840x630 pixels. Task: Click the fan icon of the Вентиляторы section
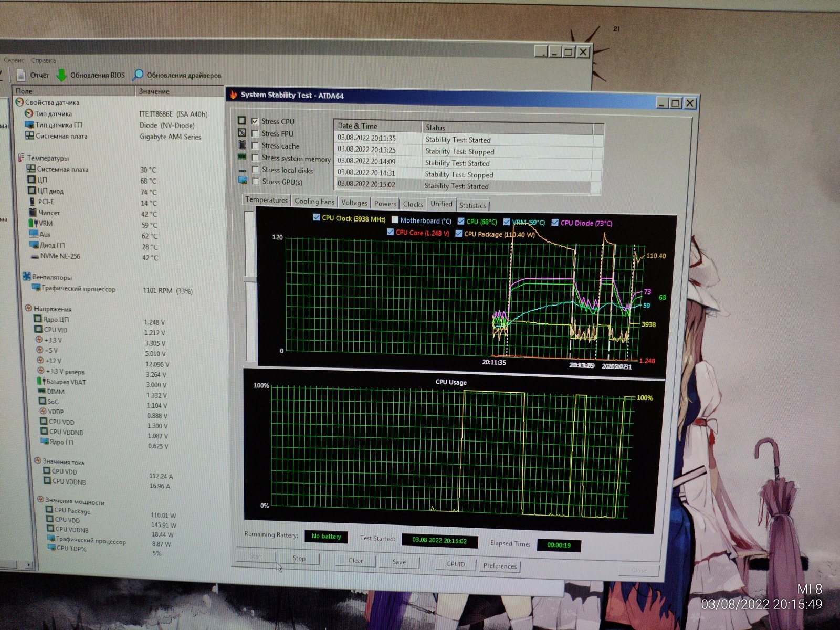click(x=27, y=276)
